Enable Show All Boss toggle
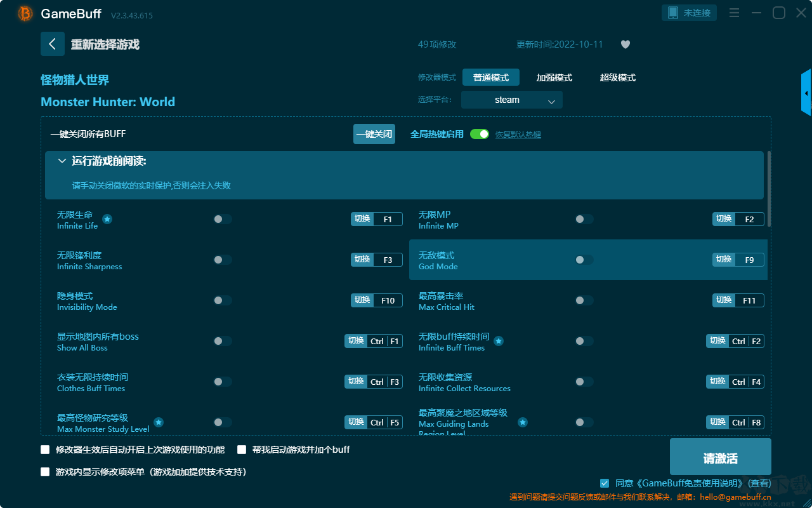 (x=223, y=341)
